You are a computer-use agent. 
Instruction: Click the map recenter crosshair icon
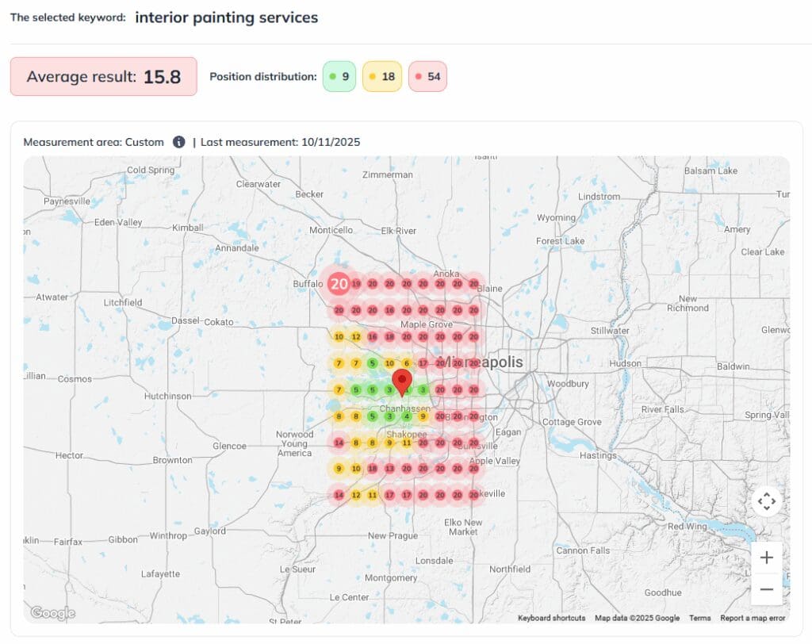[766, 501]
